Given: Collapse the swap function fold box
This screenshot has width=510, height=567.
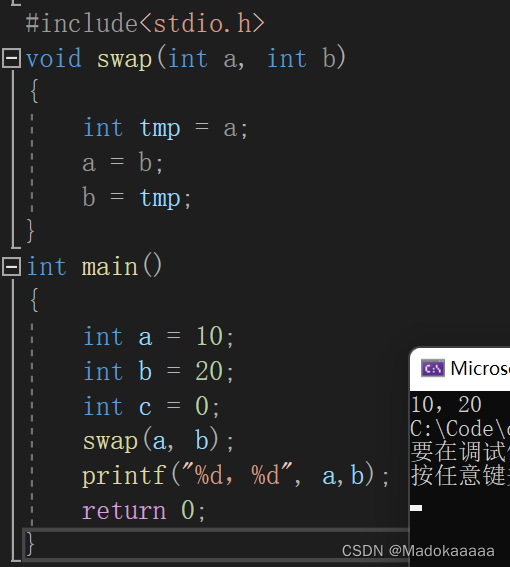Looking at the screenshot, I should pos(12,58).
